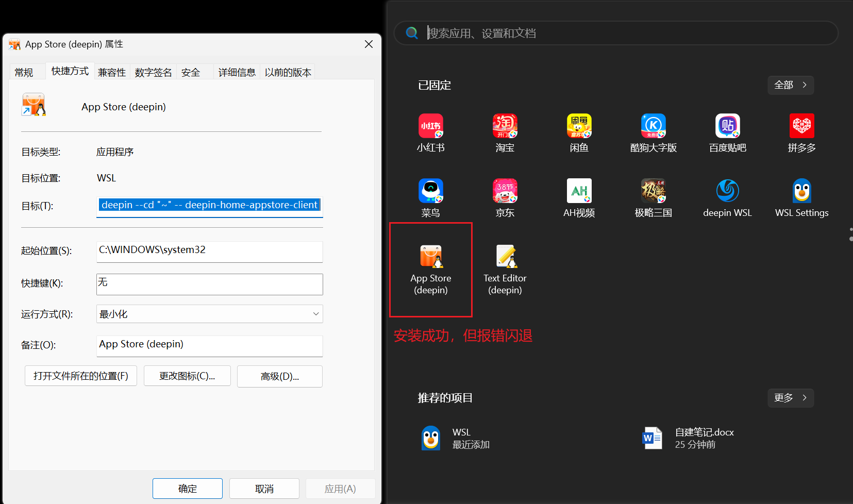The height and width of the screenshot is (504, 853).
Task: Open WSL Settings penguin icon
Action: tap(802, 198)
